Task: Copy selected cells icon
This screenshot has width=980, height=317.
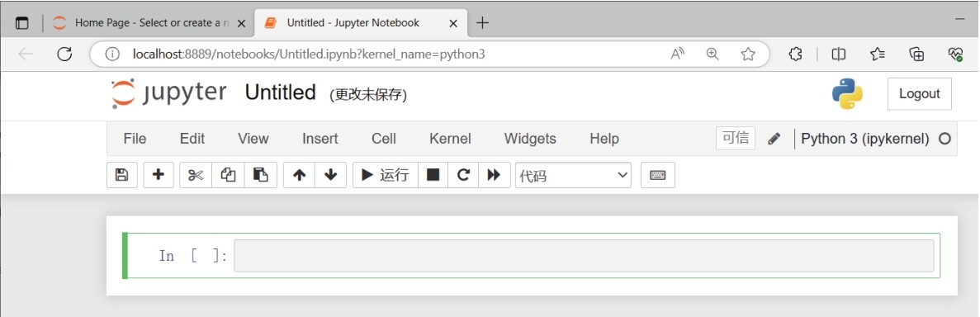Action: click(x=228, y=175)
